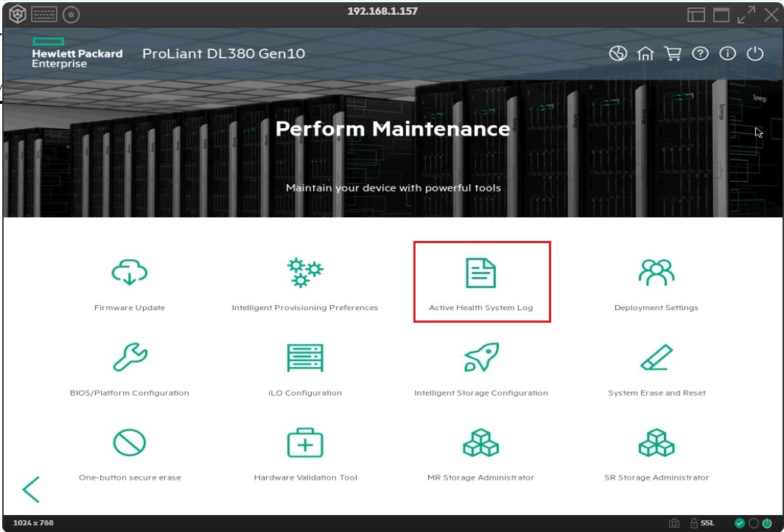
Task: Click the 192.168.1.157 console title
Action: click(x=382, y=11)
